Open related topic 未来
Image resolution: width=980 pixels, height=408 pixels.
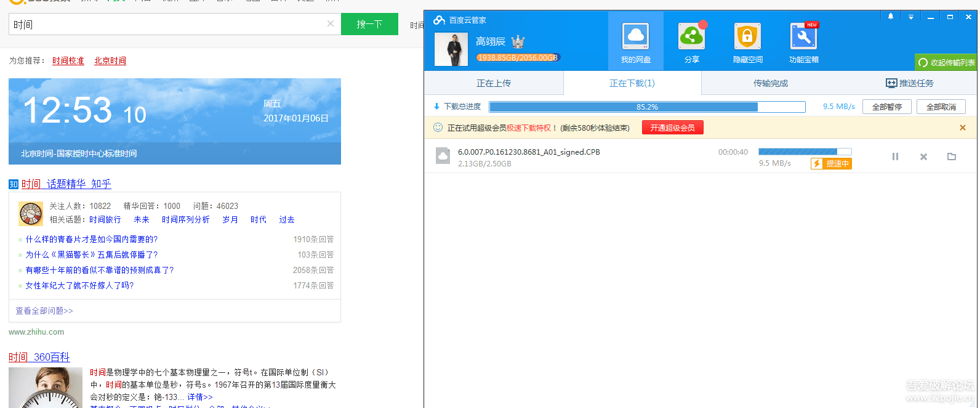click(x=142, y=219)
